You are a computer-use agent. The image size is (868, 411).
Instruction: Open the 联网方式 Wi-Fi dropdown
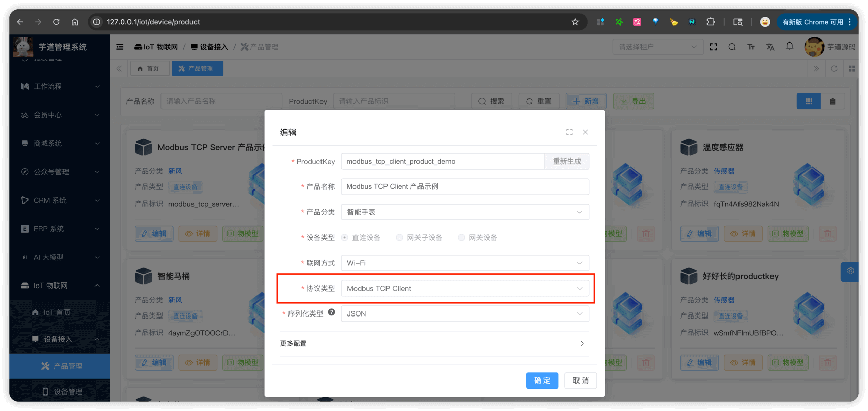(x=465, y=263)
